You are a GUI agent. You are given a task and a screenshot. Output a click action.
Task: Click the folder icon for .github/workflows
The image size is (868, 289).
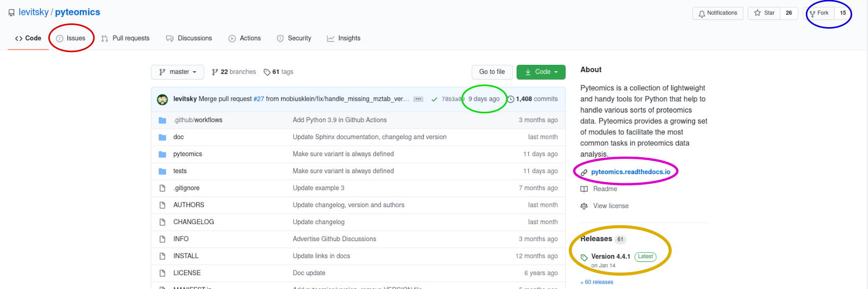coord(162,120)
